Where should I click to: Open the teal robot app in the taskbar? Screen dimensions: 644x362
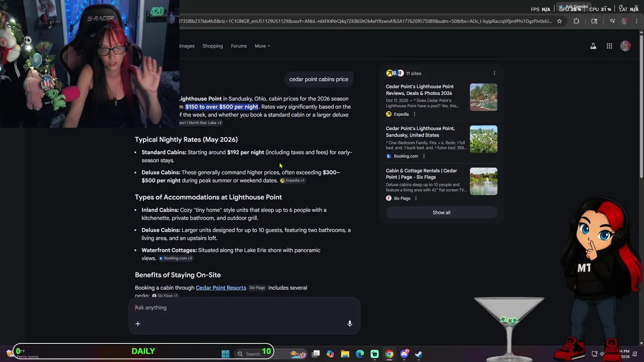[x=374, y=354]
